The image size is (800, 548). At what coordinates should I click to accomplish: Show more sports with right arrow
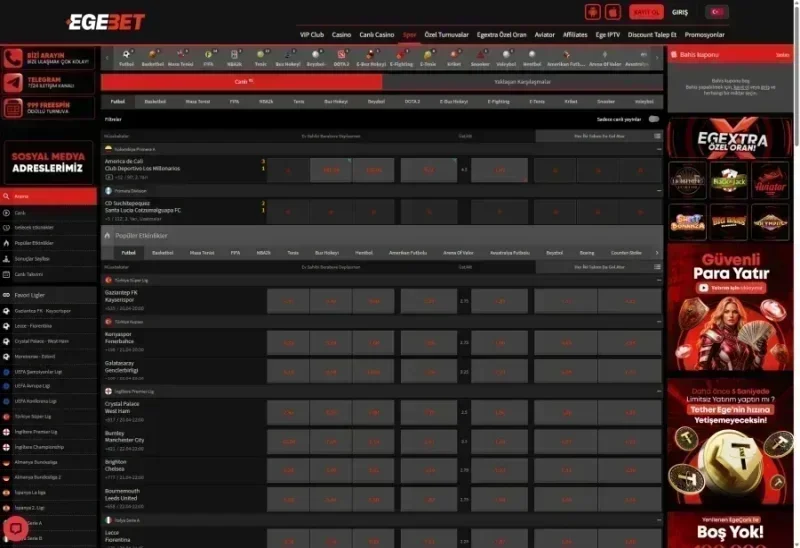pyautogui.click(x=657, y=58)
